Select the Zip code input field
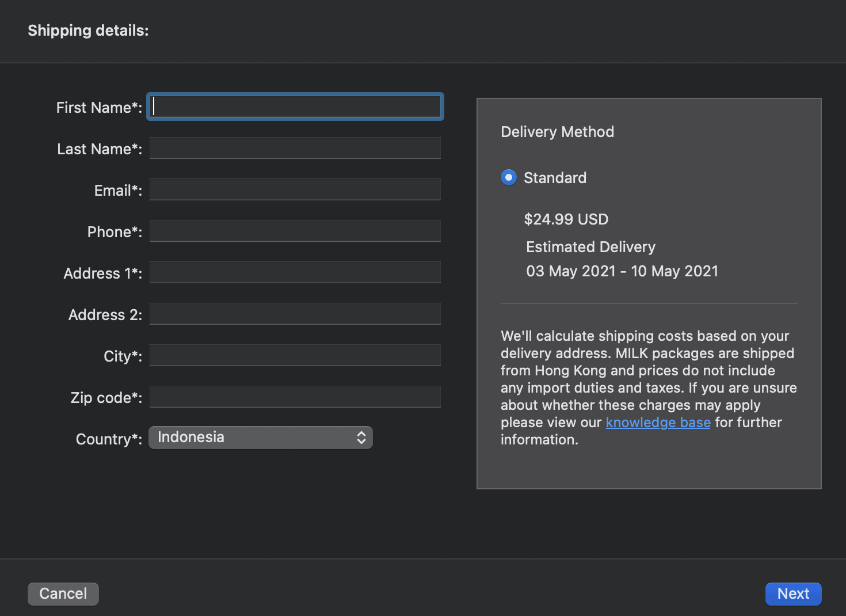Viewport: 846px width, 616px height. (295, 397)
